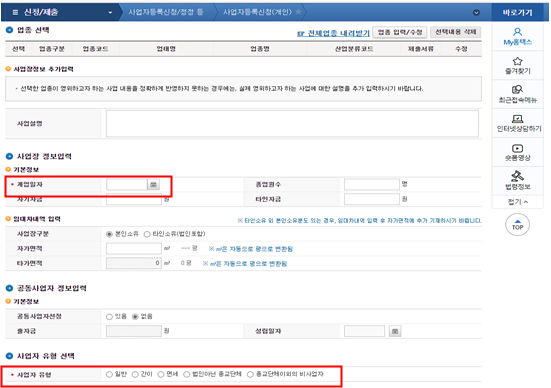Select 없음 for 공동사업자선정
Screen dimensions: 551x388
click(x=135, y=317)
